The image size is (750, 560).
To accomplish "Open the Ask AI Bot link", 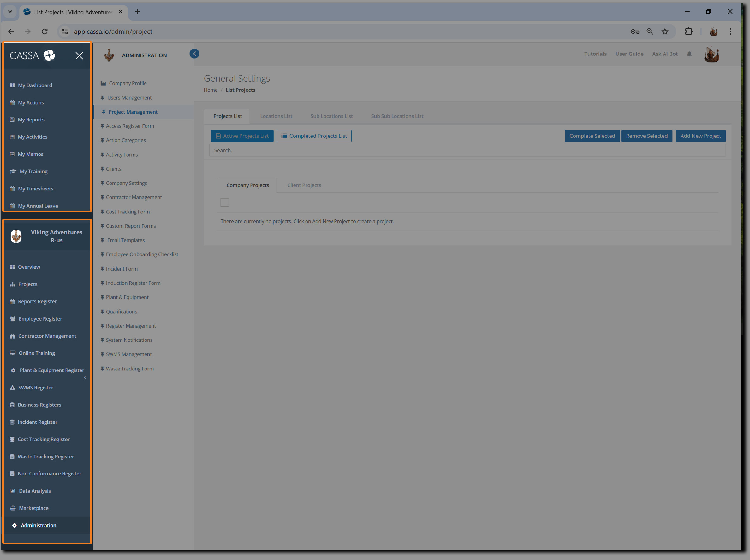I will tap(664, 54).
